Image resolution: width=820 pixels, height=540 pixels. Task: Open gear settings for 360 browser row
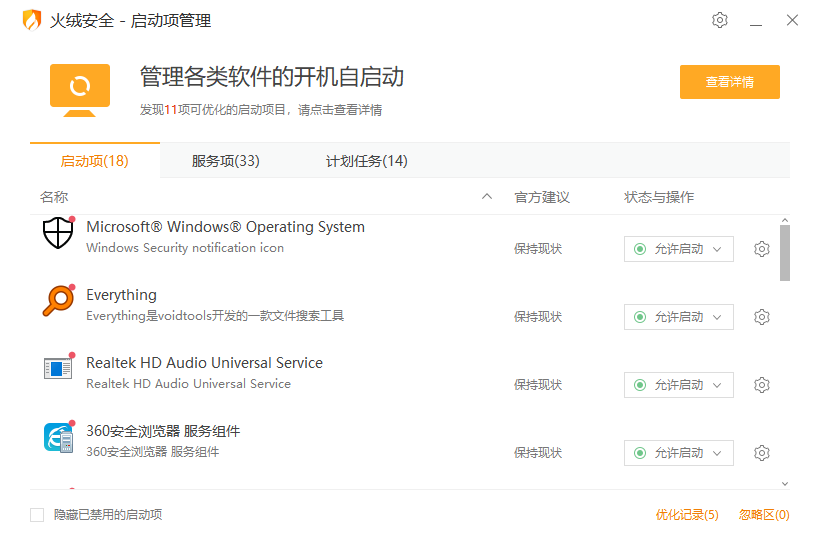[x=761, y=453]
